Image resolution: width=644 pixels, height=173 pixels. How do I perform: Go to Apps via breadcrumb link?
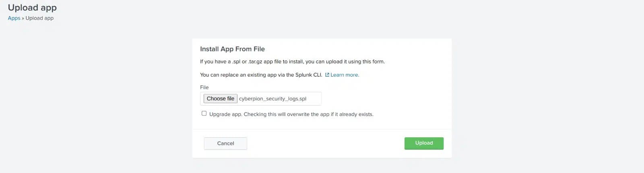14,18
